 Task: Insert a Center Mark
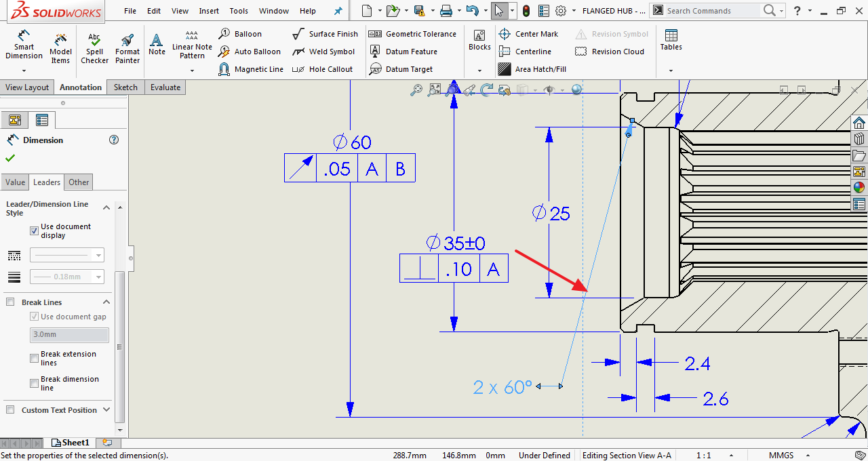528,34
